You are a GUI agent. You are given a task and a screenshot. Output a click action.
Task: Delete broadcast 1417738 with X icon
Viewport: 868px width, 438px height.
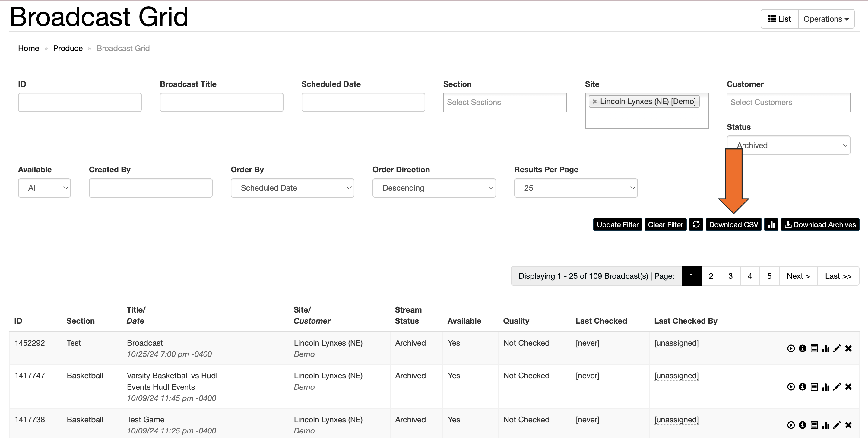(848, 425)
